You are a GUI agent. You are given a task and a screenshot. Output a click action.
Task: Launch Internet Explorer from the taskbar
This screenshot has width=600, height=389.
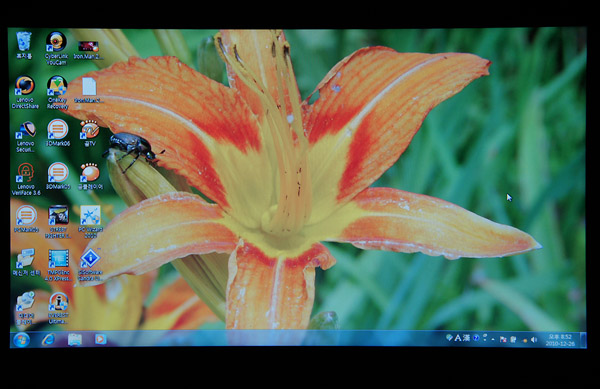(x=49, y=339)
